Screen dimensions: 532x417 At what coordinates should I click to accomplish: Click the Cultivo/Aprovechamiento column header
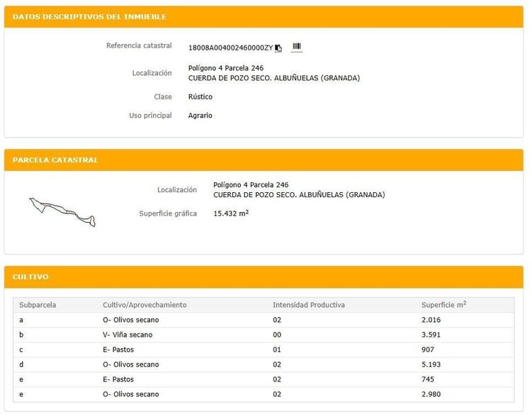(x=145, y=305)
